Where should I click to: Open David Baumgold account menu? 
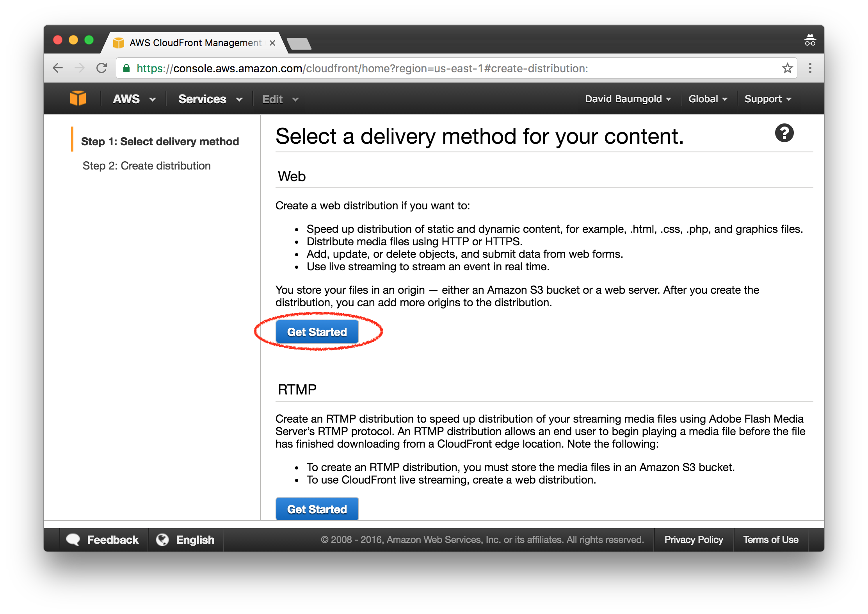(x=628, y=99)
